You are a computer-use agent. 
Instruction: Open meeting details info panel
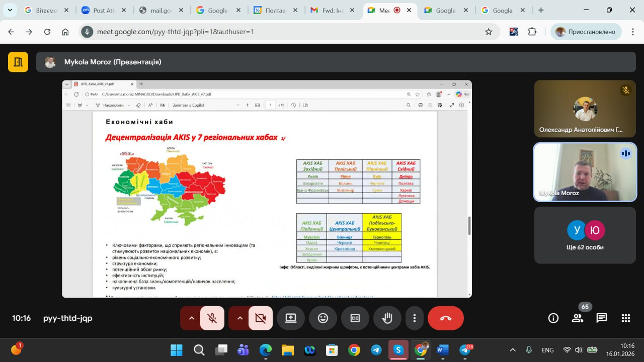pyautogui.click(x=553, y=318)
